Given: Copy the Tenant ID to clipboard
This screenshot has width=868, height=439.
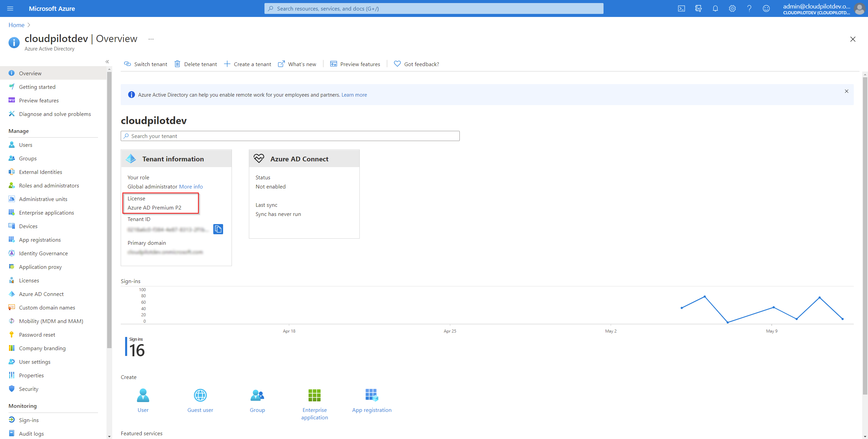Looking at the screenshot, I should [x=218, y=229].
